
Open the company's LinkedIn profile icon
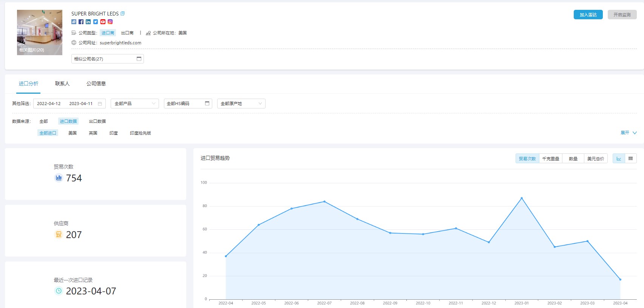pyautogui.click(x=88, y=22)
